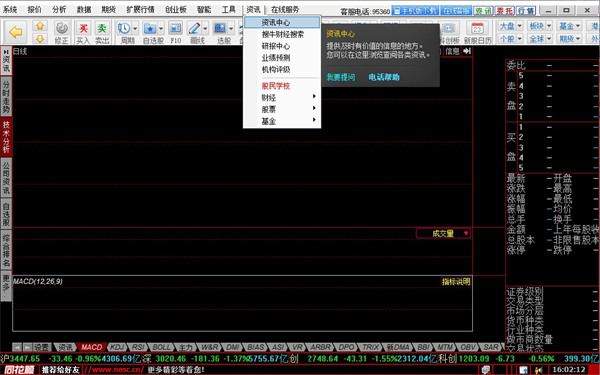Click the yellow back arrow icon
This screenshot has width=600, height=375.
pos(16,32)
